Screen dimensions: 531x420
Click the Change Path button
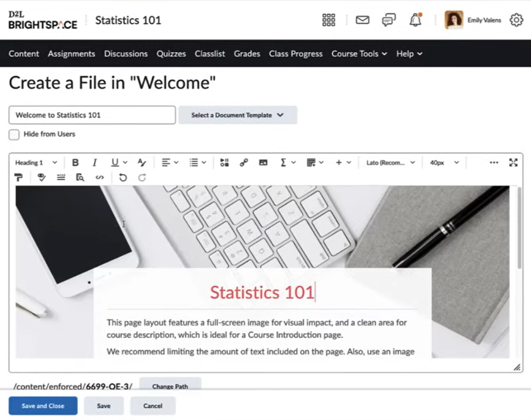[x=170, y=387]
